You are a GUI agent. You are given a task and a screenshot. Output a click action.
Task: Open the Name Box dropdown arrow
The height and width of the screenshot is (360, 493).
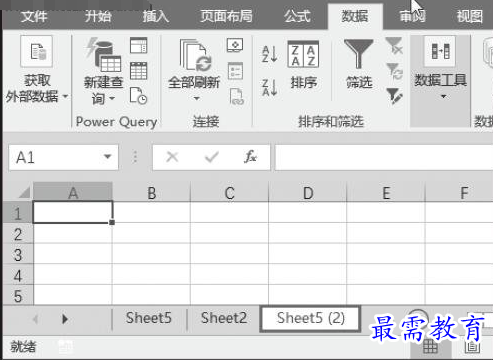(x=107, y=157)
